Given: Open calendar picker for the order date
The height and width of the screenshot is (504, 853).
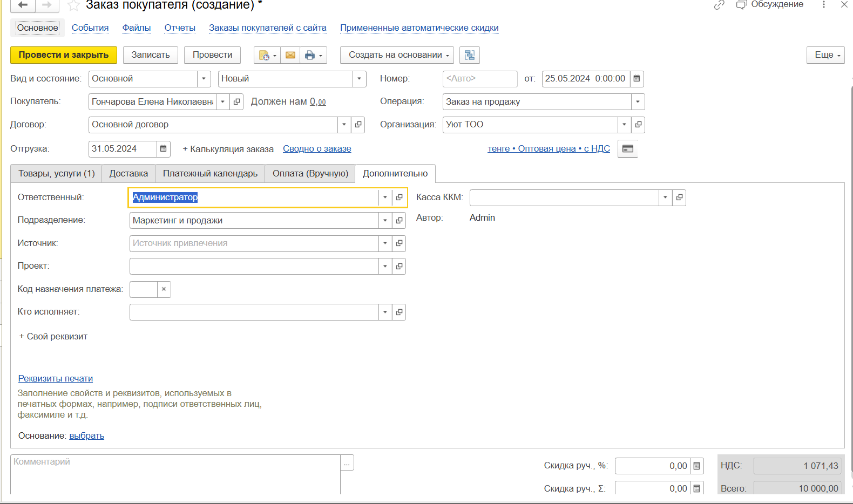Looking at the screenshot, I should (x=637, y=79).
